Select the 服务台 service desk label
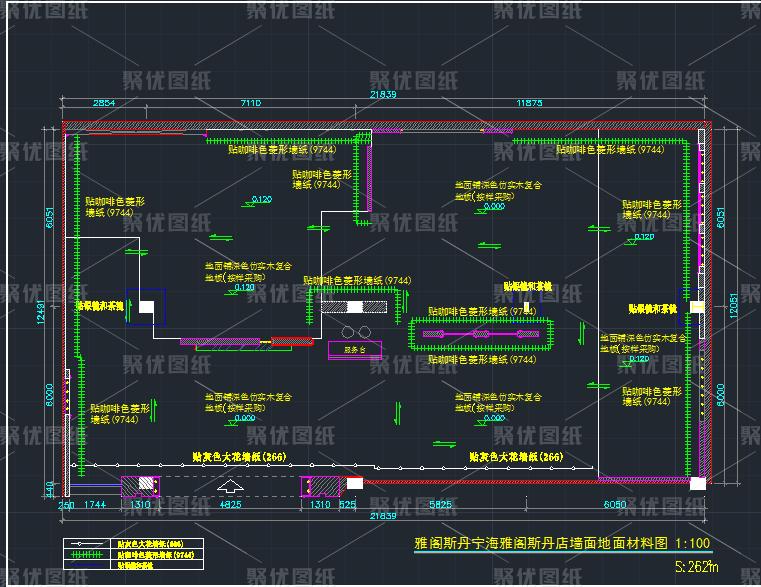Viewport: 761px width, 587px height. pos(355,349)
